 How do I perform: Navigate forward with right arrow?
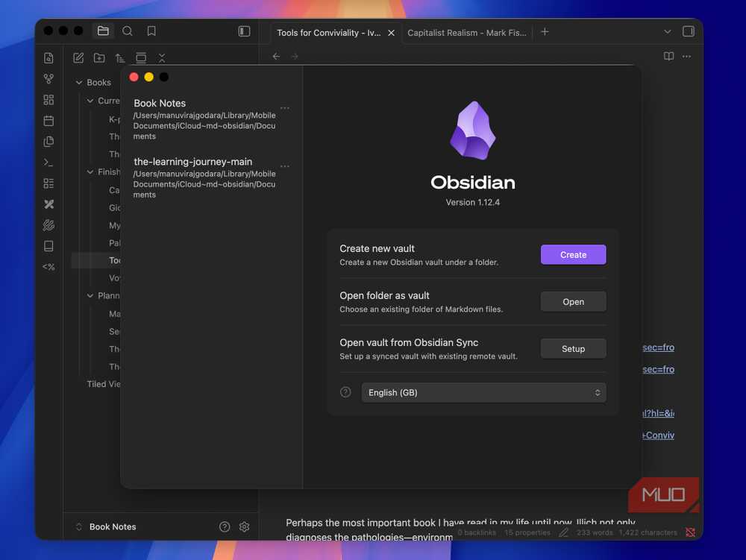(295, 56)
